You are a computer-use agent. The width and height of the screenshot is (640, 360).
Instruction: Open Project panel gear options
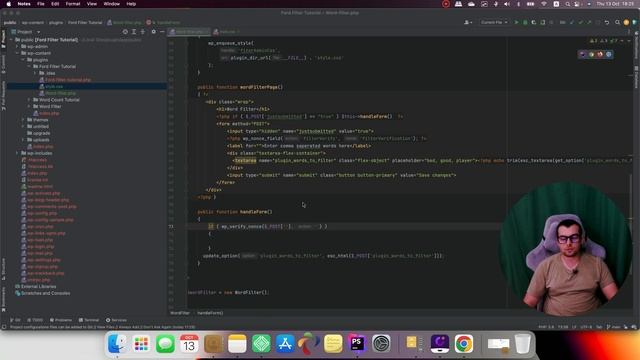153,32
